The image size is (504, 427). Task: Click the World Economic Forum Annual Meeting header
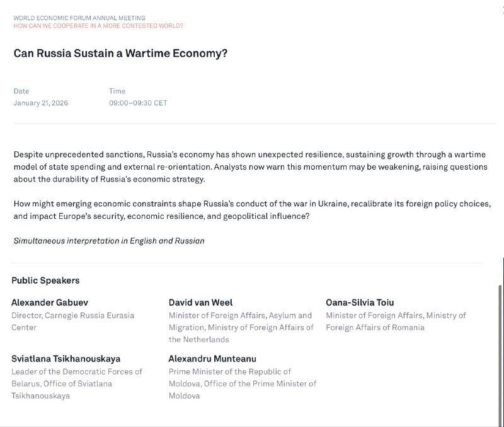(x=79, y=18)
